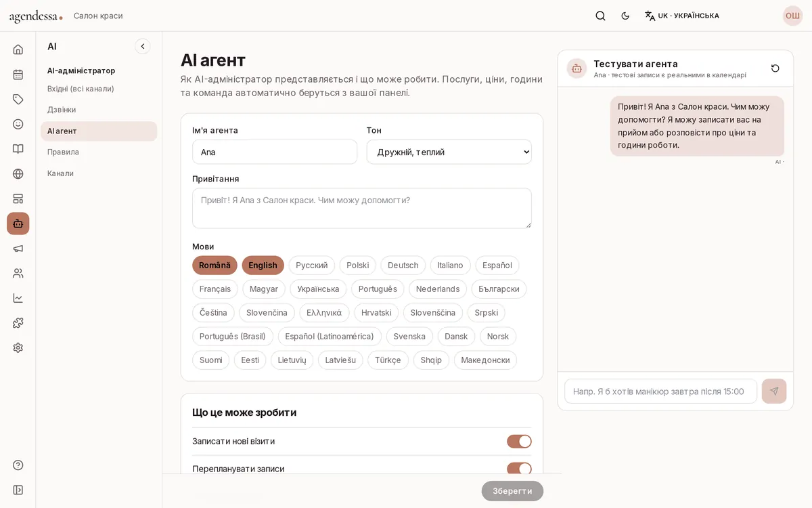Open the help question mark icon
Screen dimensions: 812x508
[18, 465]
